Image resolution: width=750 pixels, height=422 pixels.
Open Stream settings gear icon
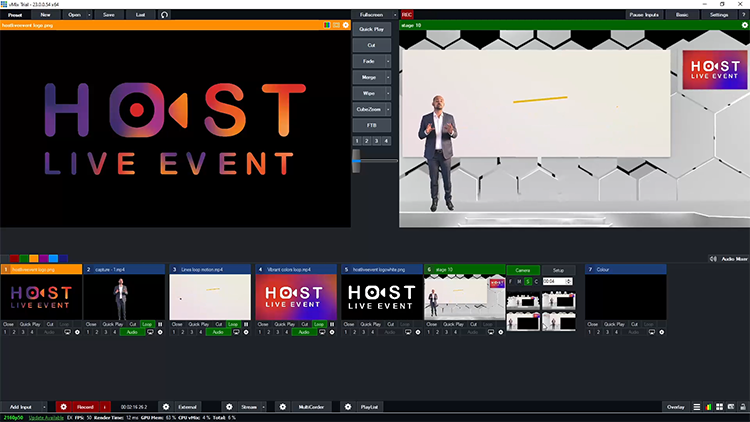(x=229, y=407)
